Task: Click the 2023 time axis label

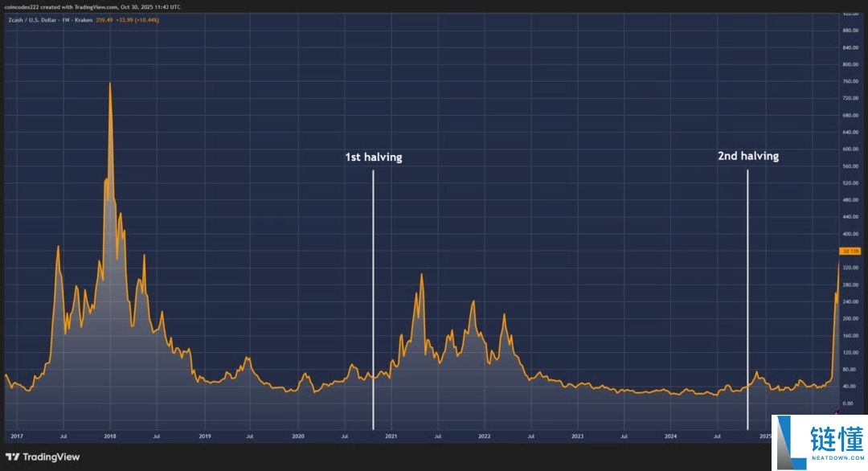Action: point(577,436)
